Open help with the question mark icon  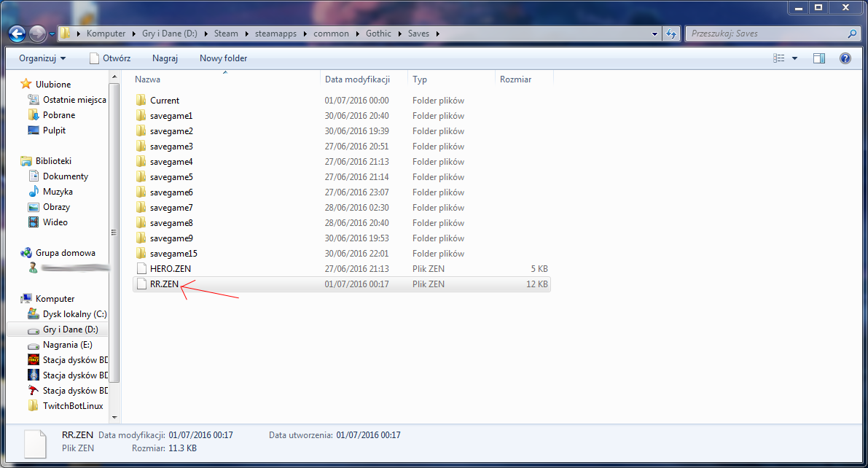[845, 58]
